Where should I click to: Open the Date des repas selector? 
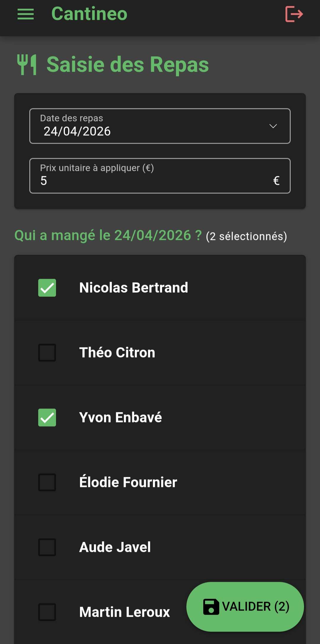point(148,126)
